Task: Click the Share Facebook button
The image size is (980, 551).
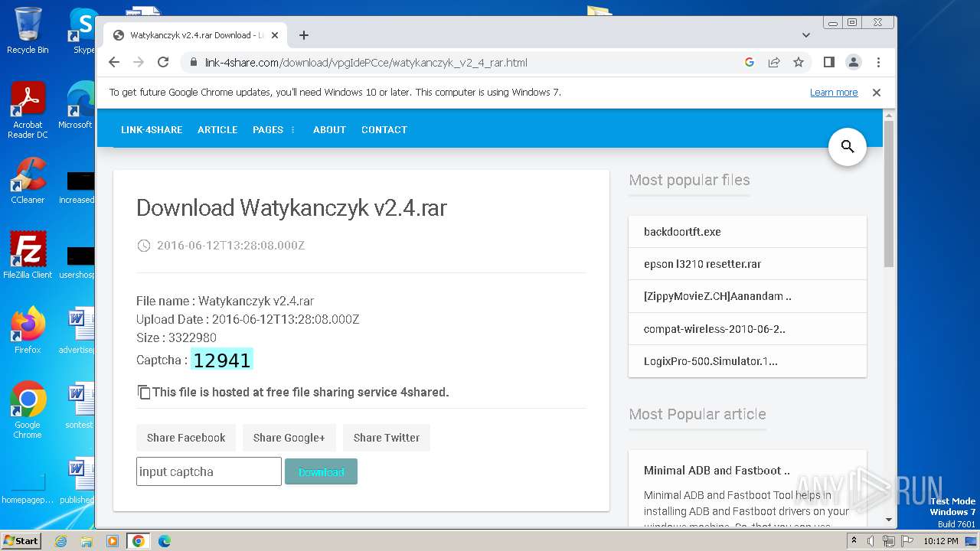Action: click(x=186, y=438)
